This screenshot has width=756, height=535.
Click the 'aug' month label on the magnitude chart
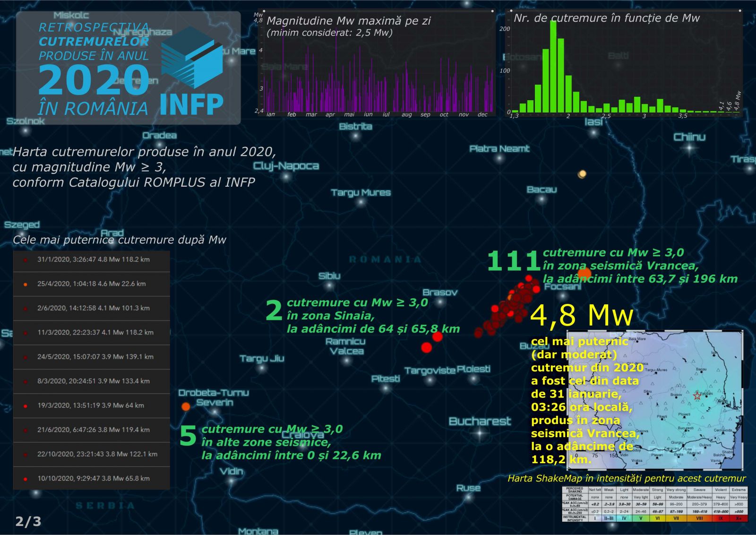[x=406, y=115]
